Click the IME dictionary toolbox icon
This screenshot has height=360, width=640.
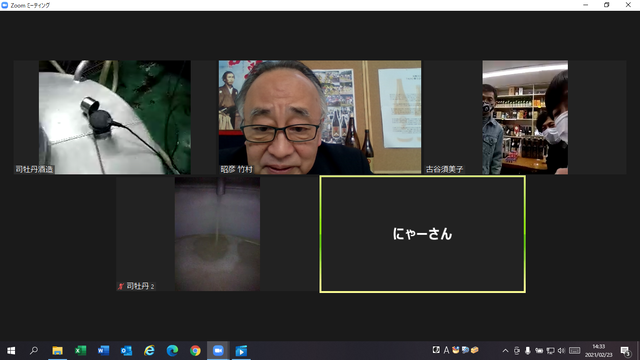point(474,350)
